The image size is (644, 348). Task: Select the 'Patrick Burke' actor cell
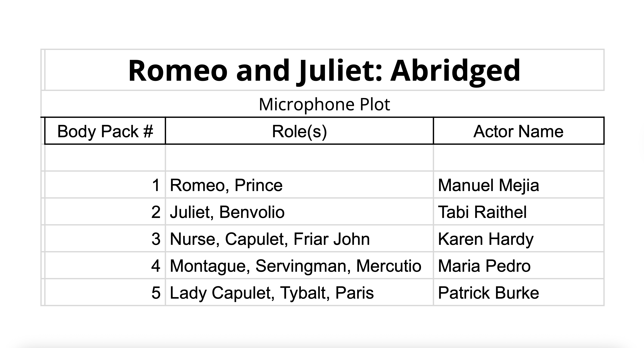pyautogui.click(x=518, y=292)
